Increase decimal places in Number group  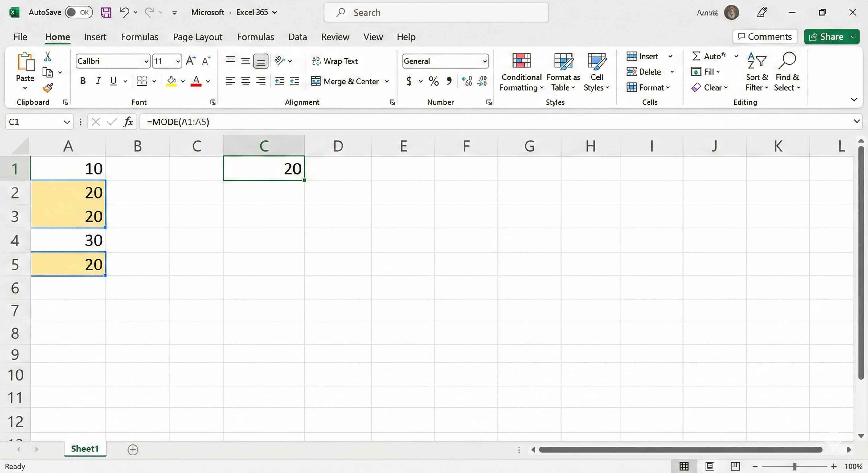(x=467, y=81)
